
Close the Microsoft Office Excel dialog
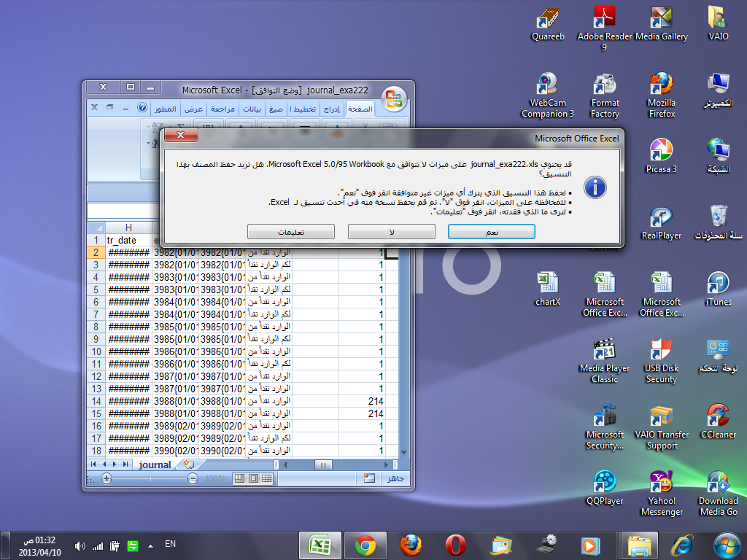click(x=181, y=135)
